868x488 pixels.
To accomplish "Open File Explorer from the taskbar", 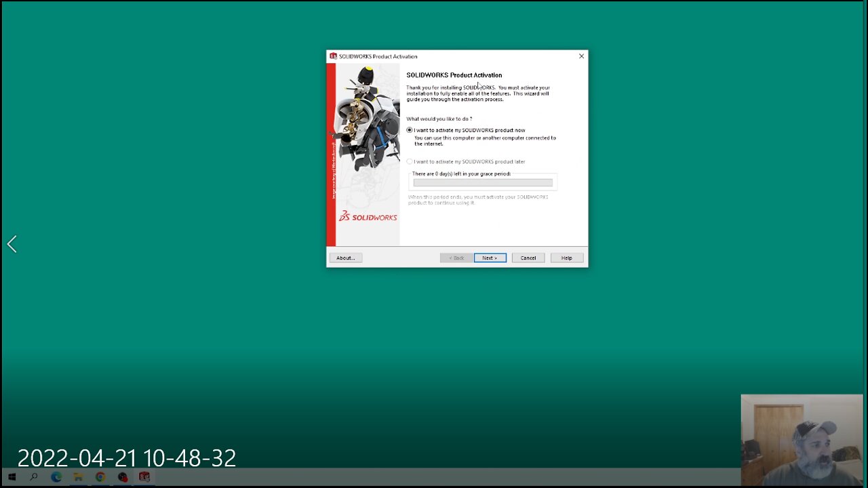I will (x=78, y=477).
